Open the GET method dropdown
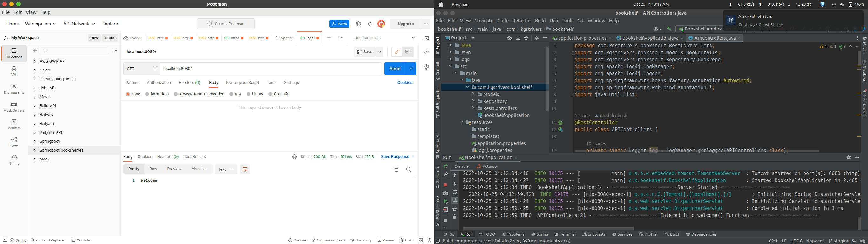 tap(141, 69)
